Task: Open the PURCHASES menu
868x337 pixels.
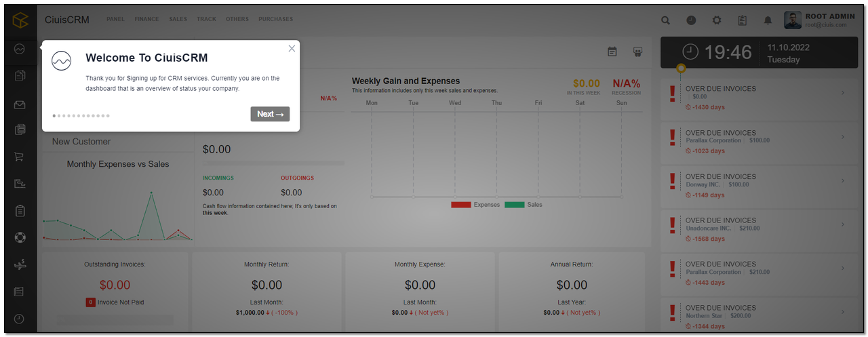Action: (275, 19)
